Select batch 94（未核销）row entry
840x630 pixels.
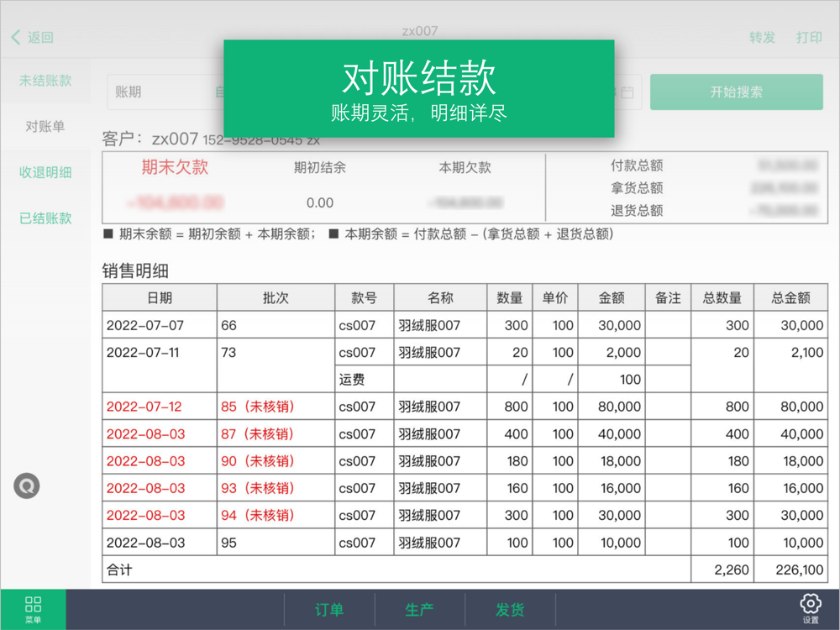pos(258,516)
